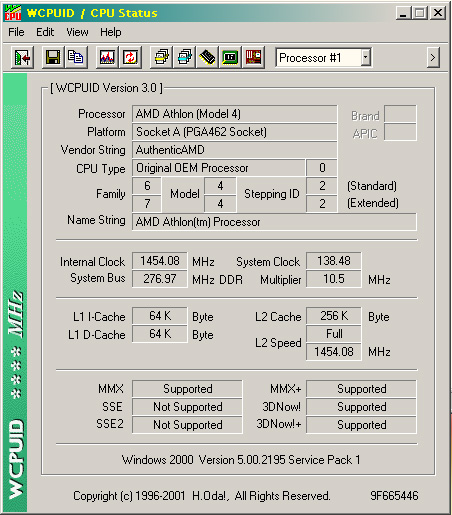Screen dimensions: 452x515
Task: Expand the Processor #1 dropdown
Action: point(366,58)
